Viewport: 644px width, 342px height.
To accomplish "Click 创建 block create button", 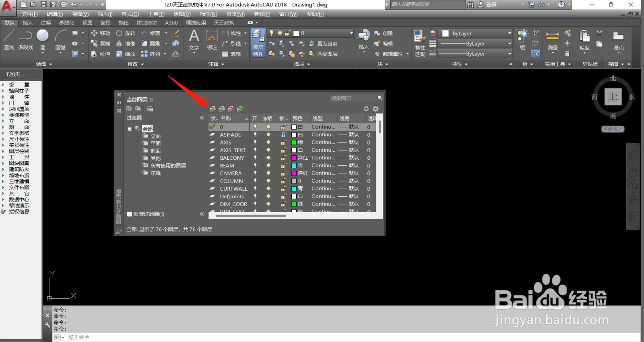I will 383,33.
